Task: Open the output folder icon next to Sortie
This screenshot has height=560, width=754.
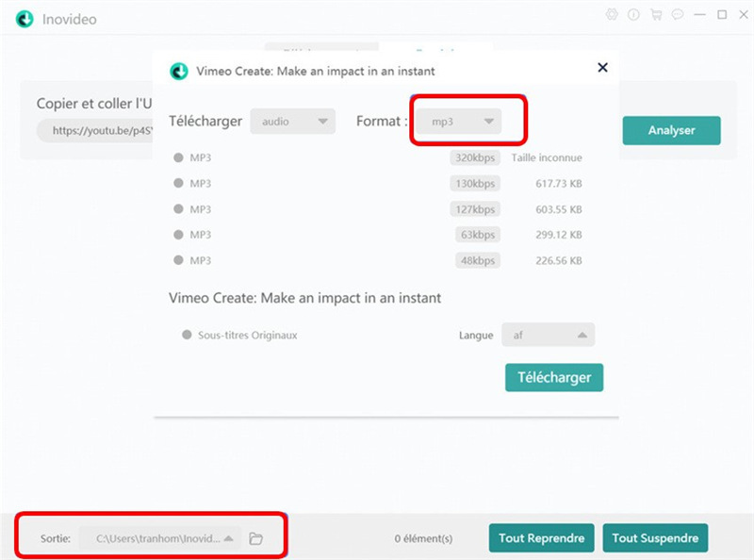Action: coord(255,538)
